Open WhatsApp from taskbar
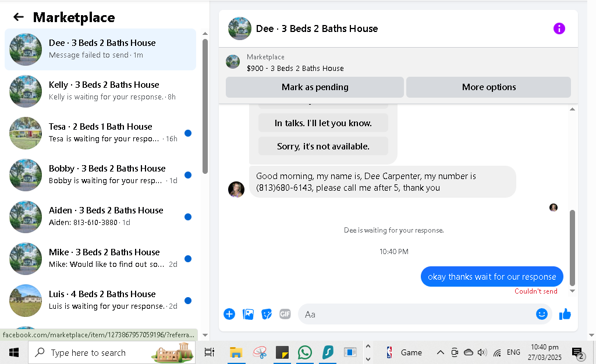 [305, 352]
